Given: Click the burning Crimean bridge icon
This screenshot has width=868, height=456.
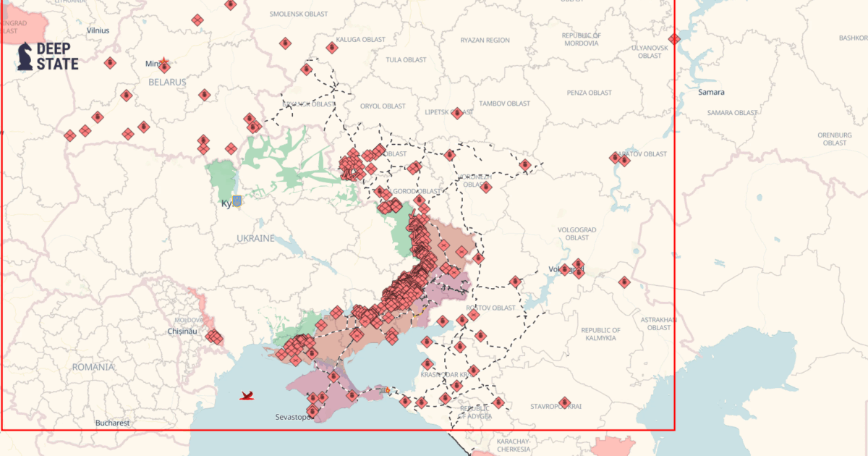Looking at the screenshot, I should tap(385, 390).
